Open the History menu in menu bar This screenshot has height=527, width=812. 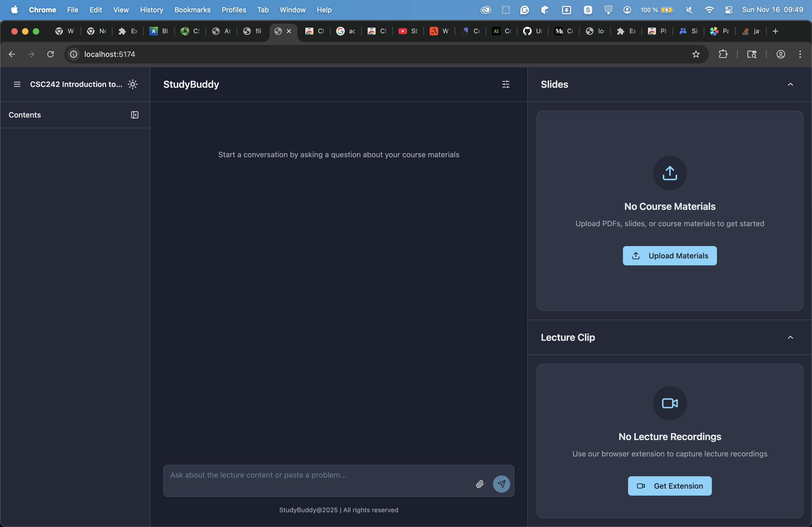[151, 10]
